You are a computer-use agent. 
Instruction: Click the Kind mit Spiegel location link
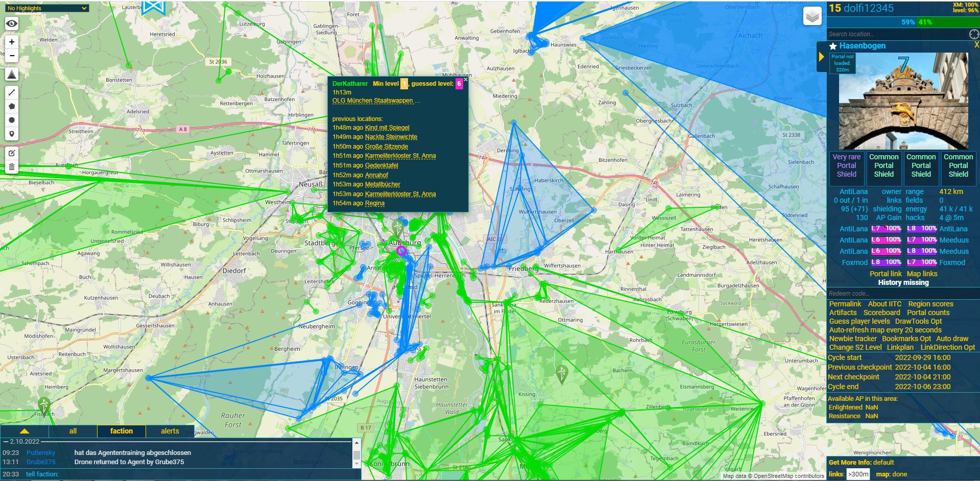coord(387,128)
